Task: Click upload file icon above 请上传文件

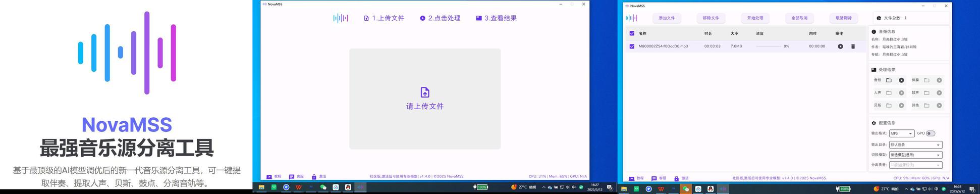Action: tap(425, 92)
